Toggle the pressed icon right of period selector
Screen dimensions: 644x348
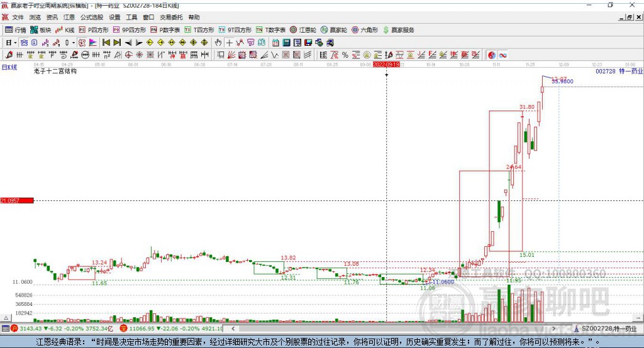coord(25,42)
